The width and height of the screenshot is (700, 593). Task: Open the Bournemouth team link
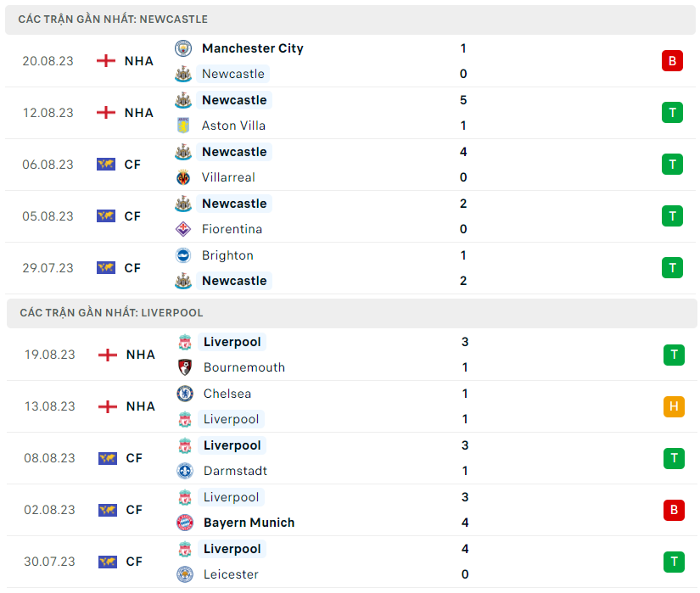pyautogui.click(x=244, y=367)
